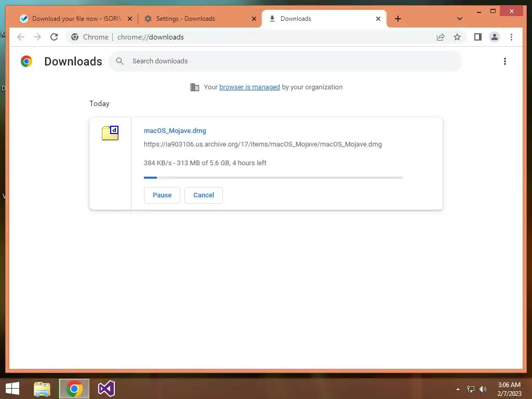Click the browser back arrow
Screen dimensions: 532x399
pos(21,37)
